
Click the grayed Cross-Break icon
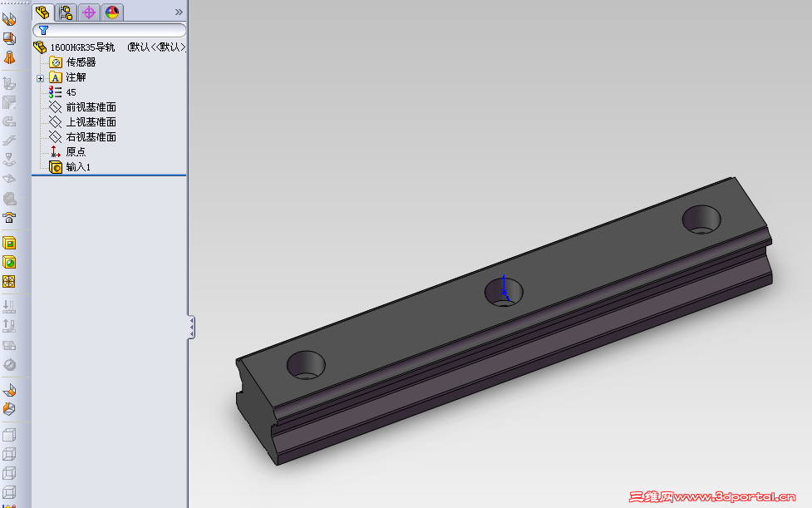point(9,179)
